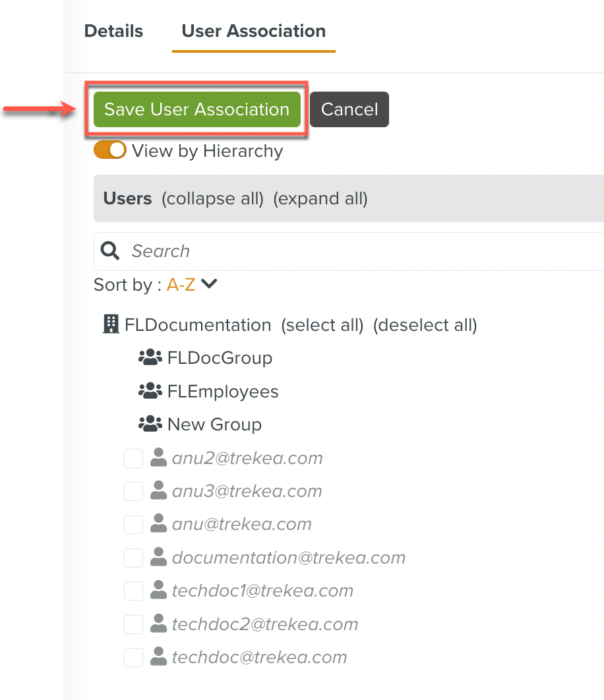Image resolution: width=604 pixels, height=700 pixels.
Task: Click the user icon for anu2@trekea.com
Action: click(158, 457)
